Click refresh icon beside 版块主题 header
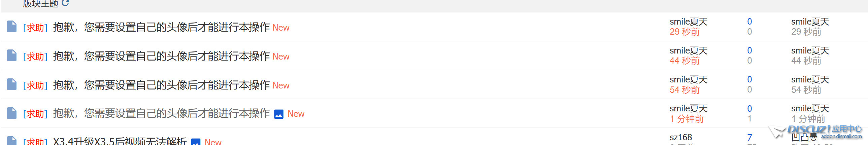This screenshot has width=868, height=145. 65,3
